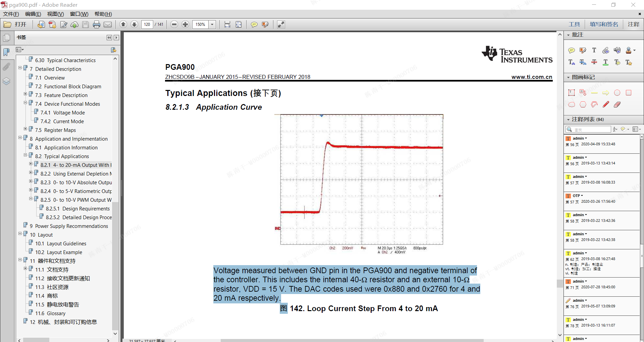644x342 pixels.
Task: Select the cloud shape drawing tool
Action: pyautogui.click(x=572, y=104)
